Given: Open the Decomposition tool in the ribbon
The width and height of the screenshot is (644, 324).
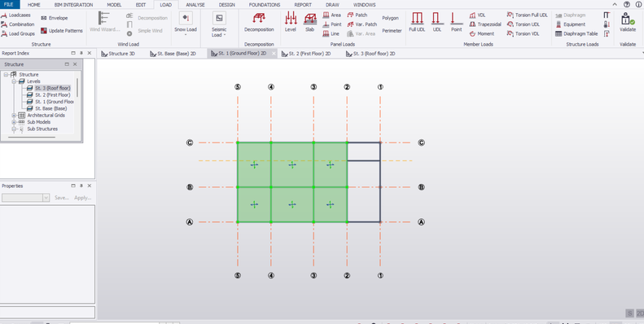Looking at the screenshot, I should click(x=259, y=23).
